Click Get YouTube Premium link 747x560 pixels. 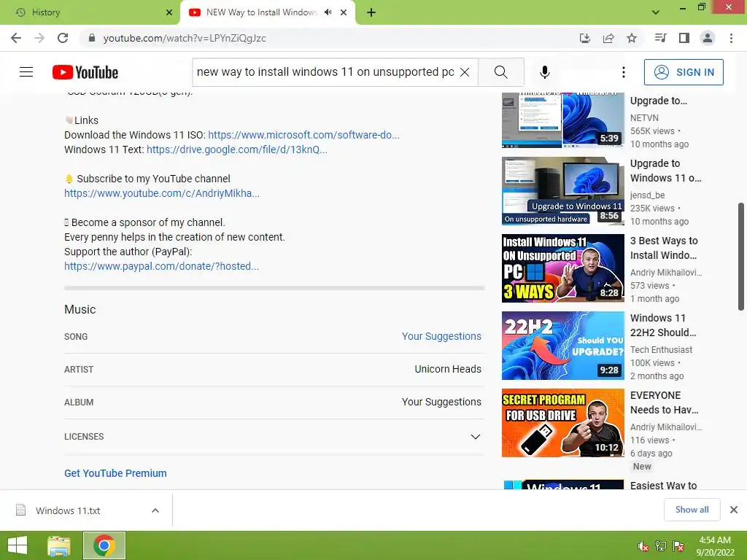[115, 473]
